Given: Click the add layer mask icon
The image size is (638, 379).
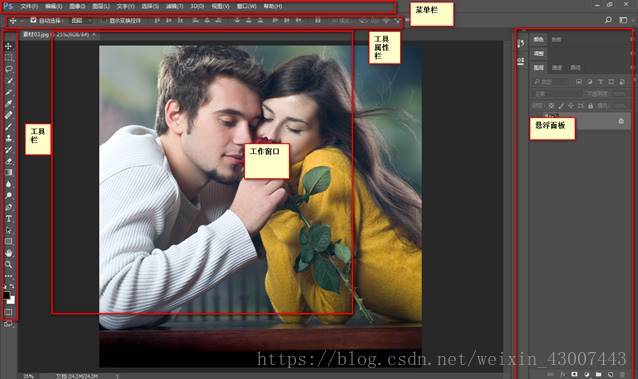Looking at the screenshot, I should coord(575,374).
